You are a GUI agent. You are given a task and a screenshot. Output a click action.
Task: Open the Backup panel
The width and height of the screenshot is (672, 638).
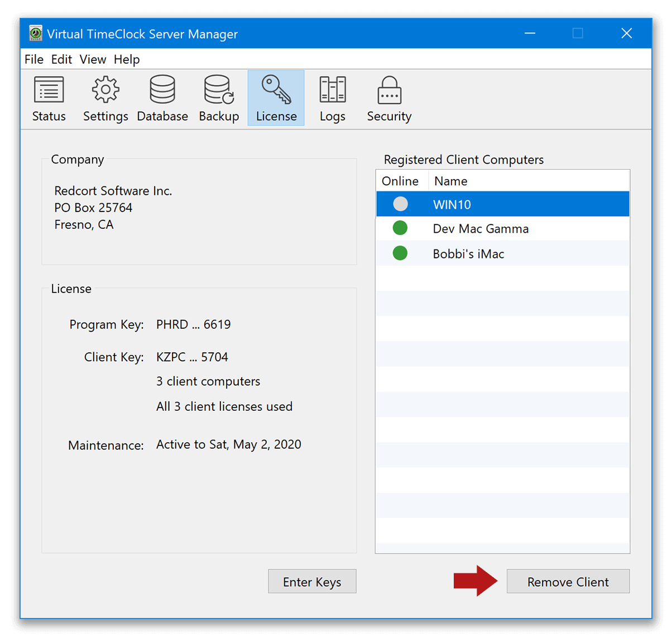coord(218,98)
